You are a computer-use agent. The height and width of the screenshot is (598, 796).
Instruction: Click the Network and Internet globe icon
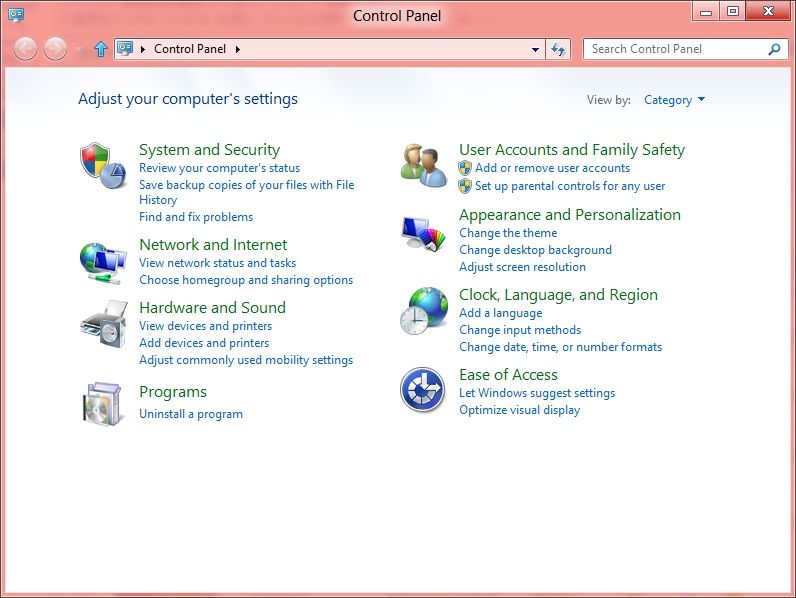(103, 264)
